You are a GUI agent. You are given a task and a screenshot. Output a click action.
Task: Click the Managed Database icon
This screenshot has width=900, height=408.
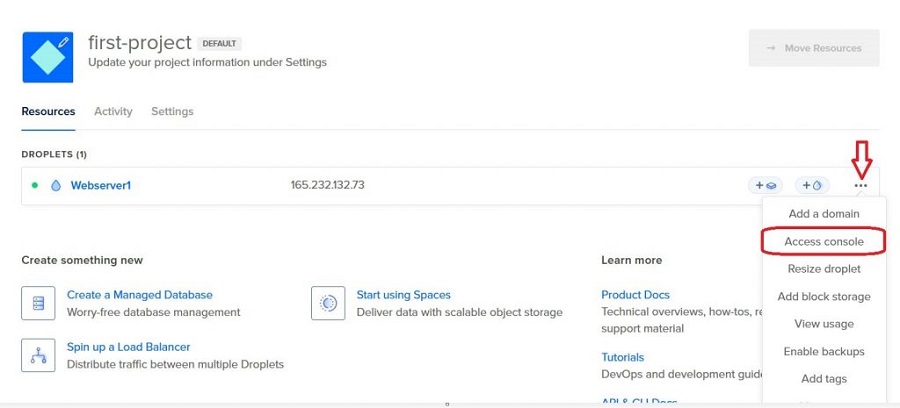click(38, 303)
